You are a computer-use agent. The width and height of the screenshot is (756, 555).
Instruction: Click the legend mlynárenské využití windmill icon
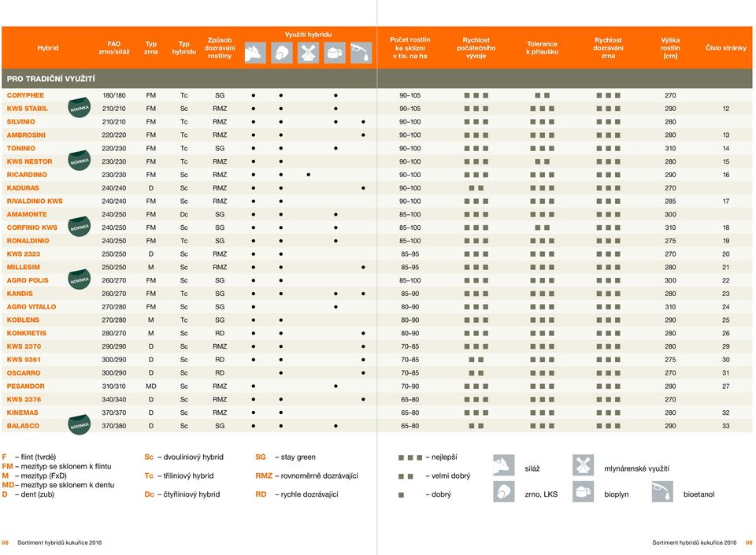tap(583, 465)
